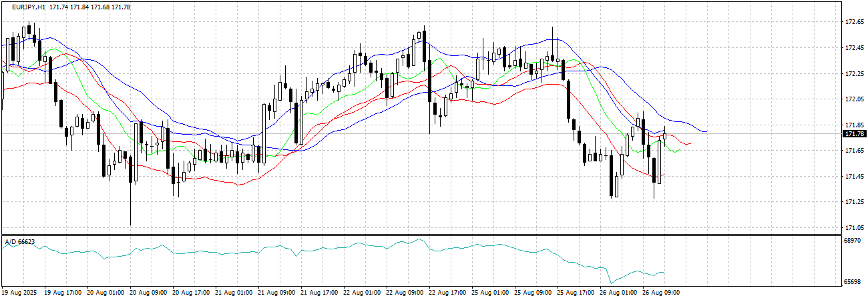Click the 19 Aug 17:00 time label
This screenshot has width=868, height=300.
tap(63, 293)
